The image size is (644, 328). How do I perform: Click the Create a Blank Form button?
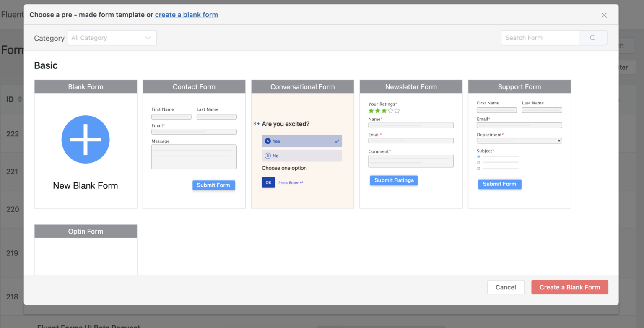[x=569, y=287]
